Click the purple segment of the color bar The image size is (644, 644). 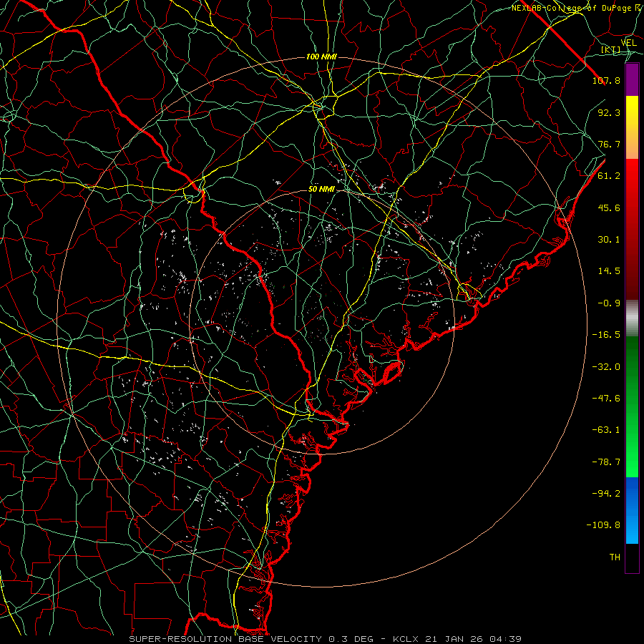coord(632,80)
